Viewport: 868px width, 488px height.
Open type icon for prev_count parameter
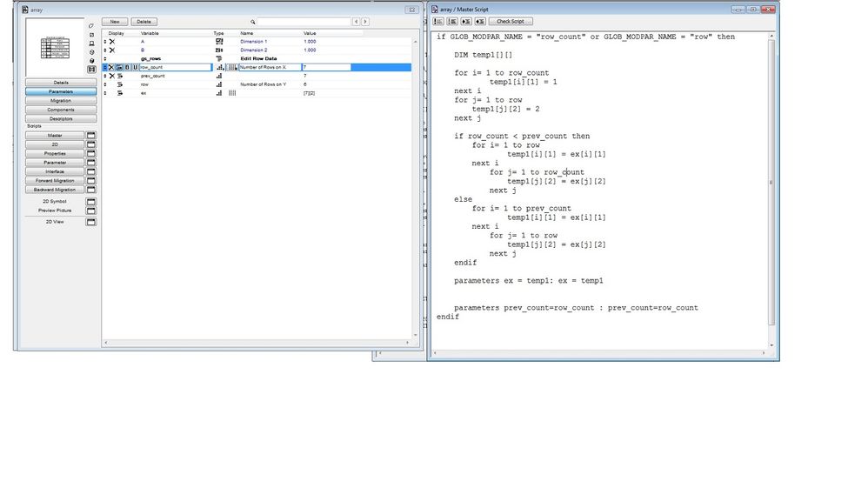click(219, 76)
